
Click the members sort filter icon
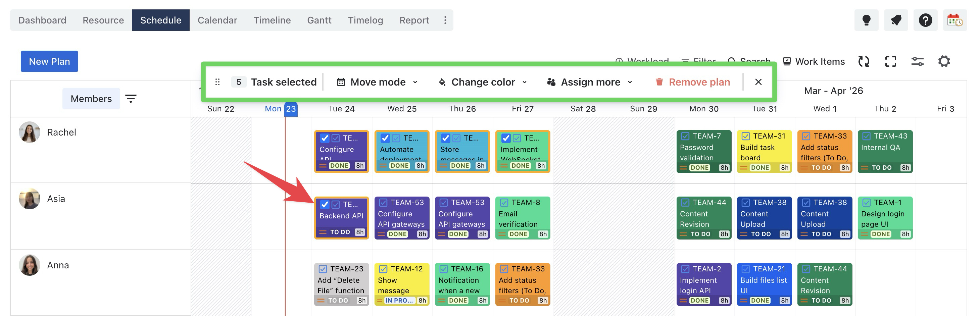[131, 99]
